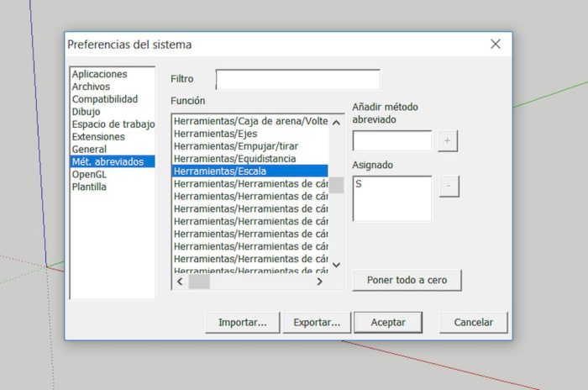The height and width of the screenshot is (390, 588).
Task: Click the plus button to add shortcut
Action: click(448, 141)
